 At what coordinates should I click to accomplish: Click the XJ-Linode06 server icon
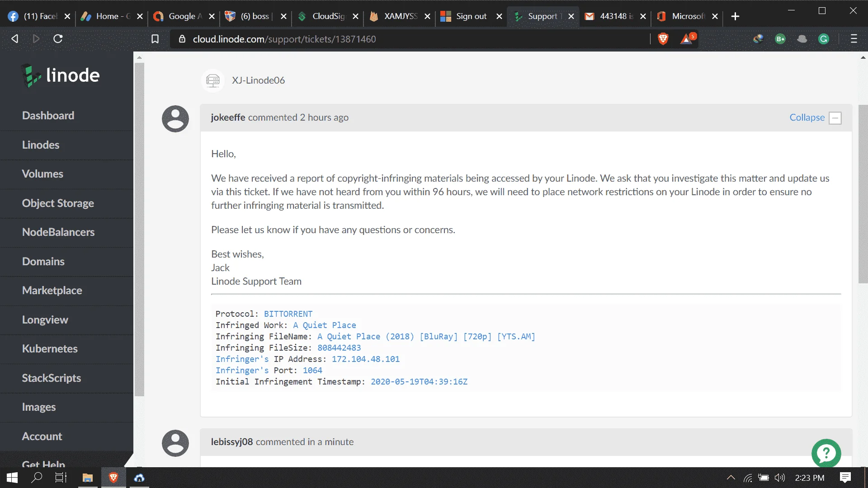pyautogui.click(x=212, y=80)
